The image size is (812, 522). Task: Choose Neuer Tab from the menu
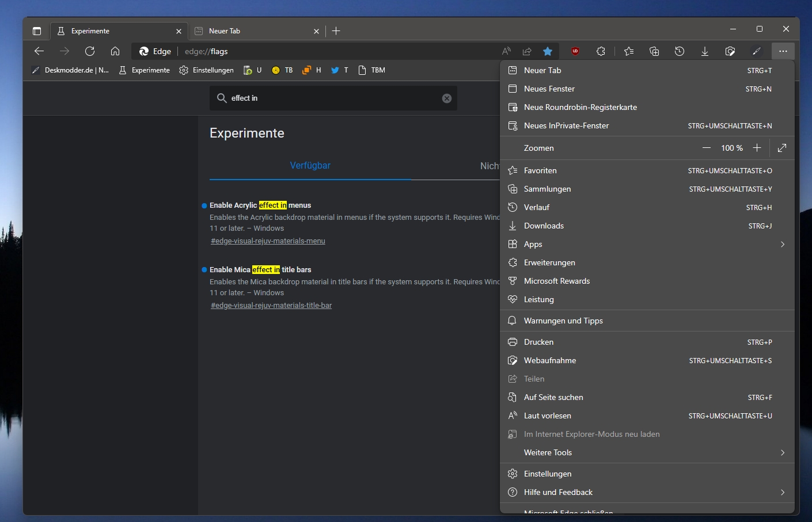pyautogui.click(x=647, y=70)
